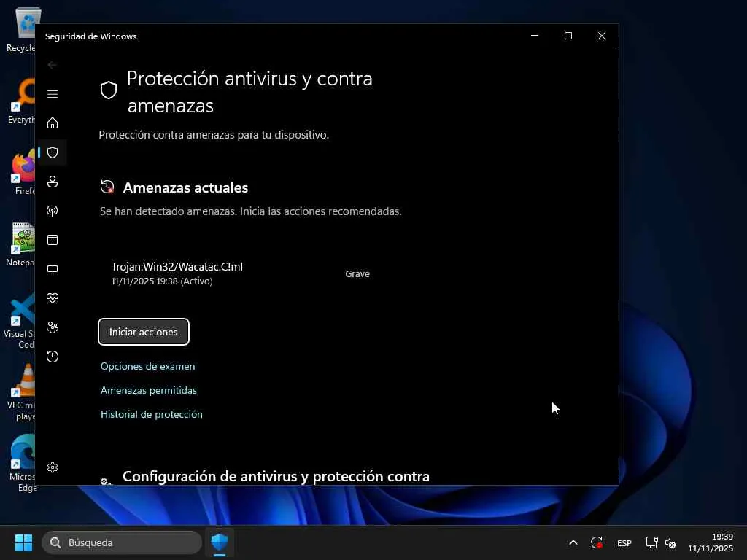Click the shield icon beside page title

coord(109,90)
